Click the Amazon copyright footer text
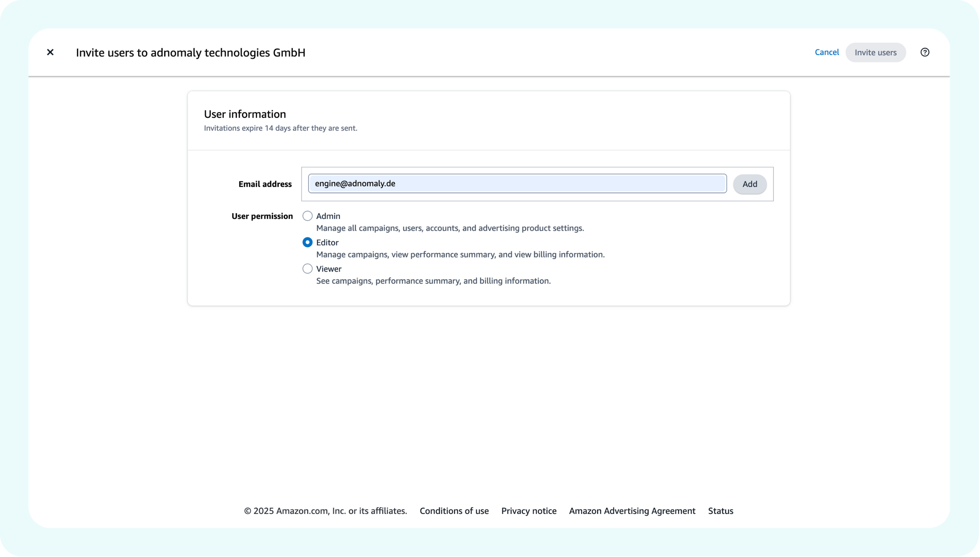Screen dimensions: 980x557 (325, 511)
